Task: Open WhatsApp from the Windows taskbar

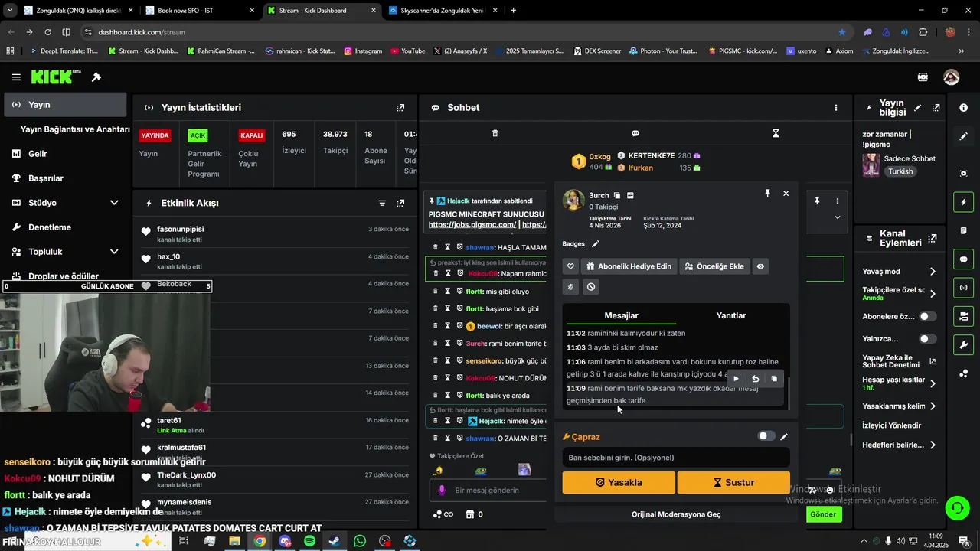Action: click(360, 541)
